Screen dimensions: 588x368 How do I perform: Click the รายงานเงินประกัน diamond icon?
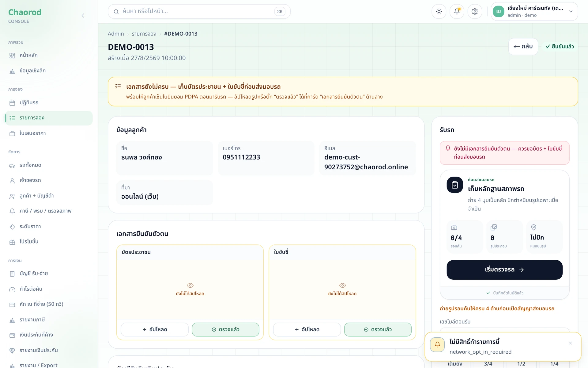click(12, 351)
